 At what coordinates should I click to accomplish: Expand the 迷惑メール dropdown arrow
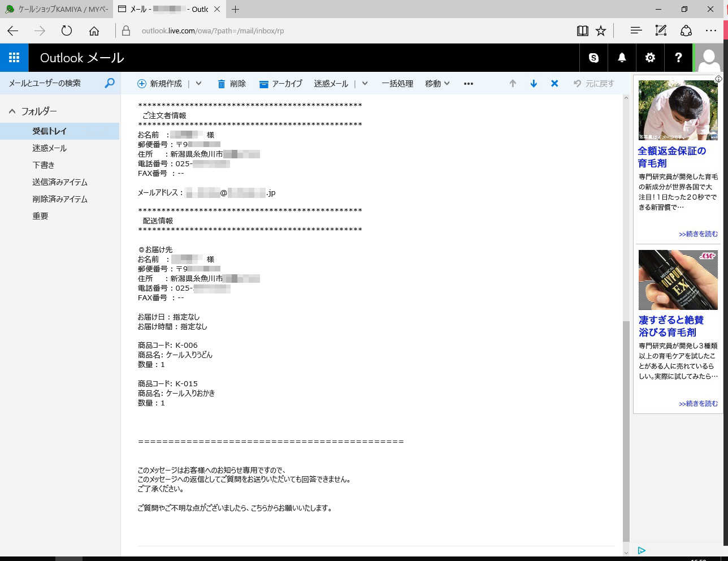[x=365, y=84]
